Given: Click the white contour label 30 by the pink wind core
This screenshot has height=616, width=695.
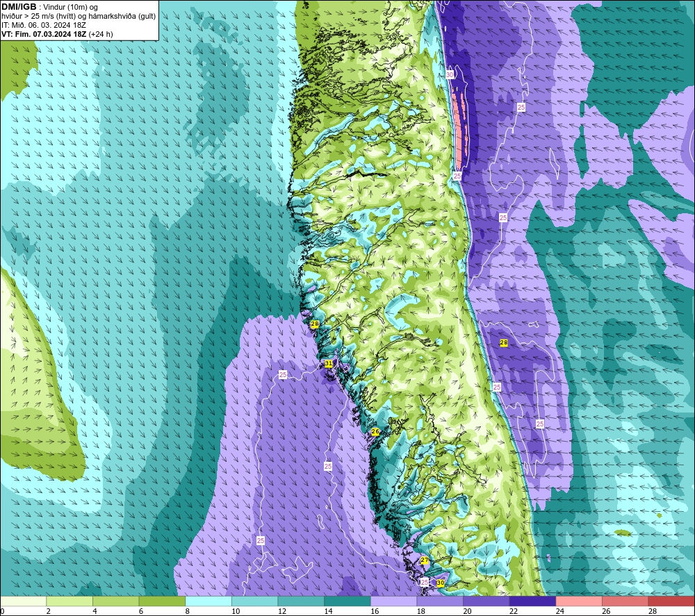Looking at the screenshot, I should (x=450, y=75).
